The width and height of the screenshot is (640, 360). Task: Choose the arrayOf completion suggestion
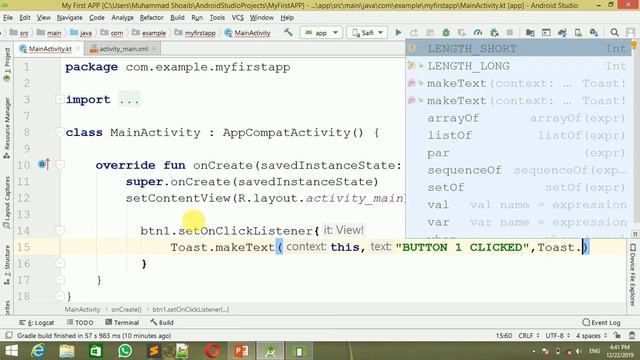coord(518,118)
